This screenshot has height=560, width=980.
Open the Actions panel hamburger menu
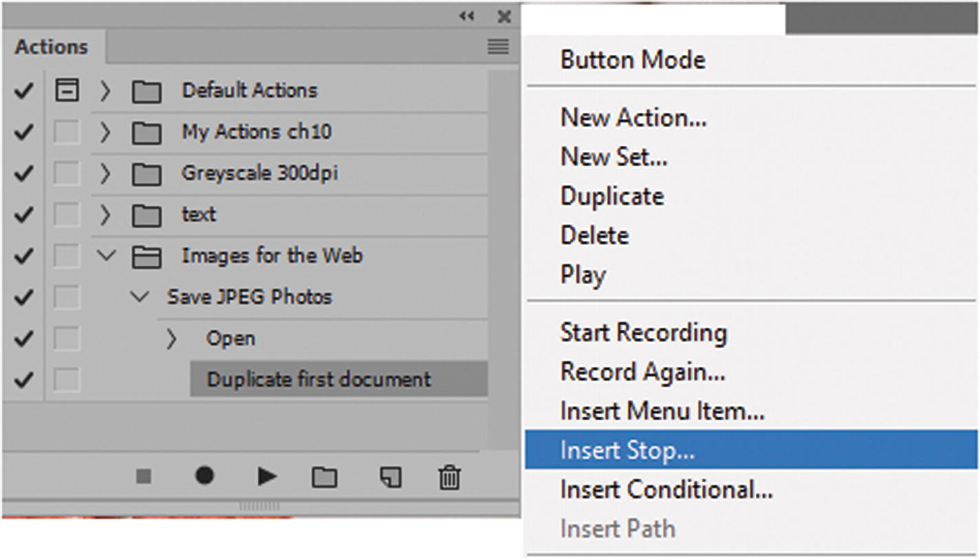498,47
